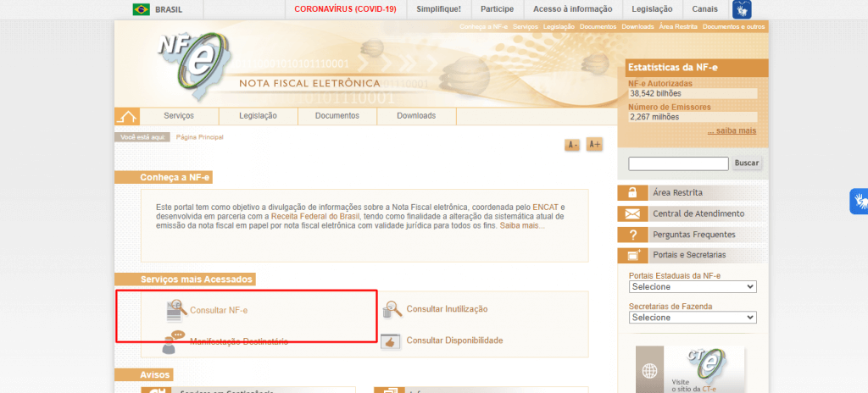The height and width of the screenshot is (393, 868).
Task: Open Portais Estaduais da NF-e dropdown
Action: pyautogui.click(x=693, y=287)
